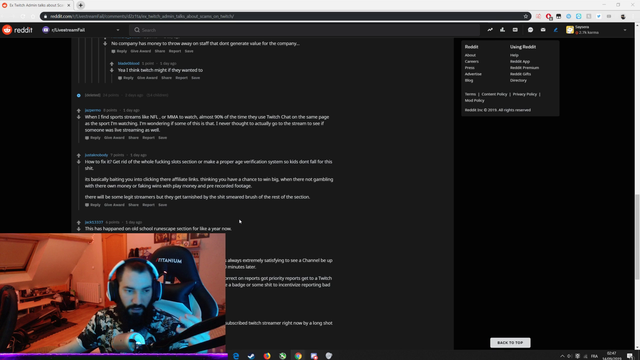Open Microsoft Edge from the taskbar
This screenshot has height=360, width=640.
point(236,356)
